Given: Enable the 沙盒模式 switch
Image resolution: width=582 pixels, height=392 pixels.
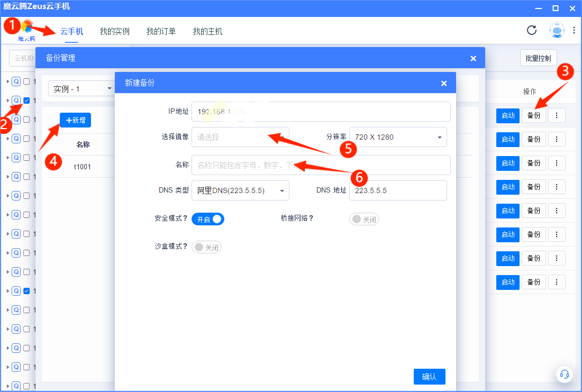Looking at the screenshot, I should [x=206, y=247].
